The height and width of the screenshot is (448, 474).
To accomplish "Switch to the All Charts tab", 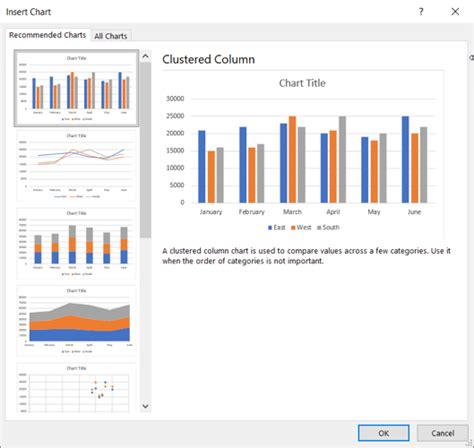I will click(111, 36).
